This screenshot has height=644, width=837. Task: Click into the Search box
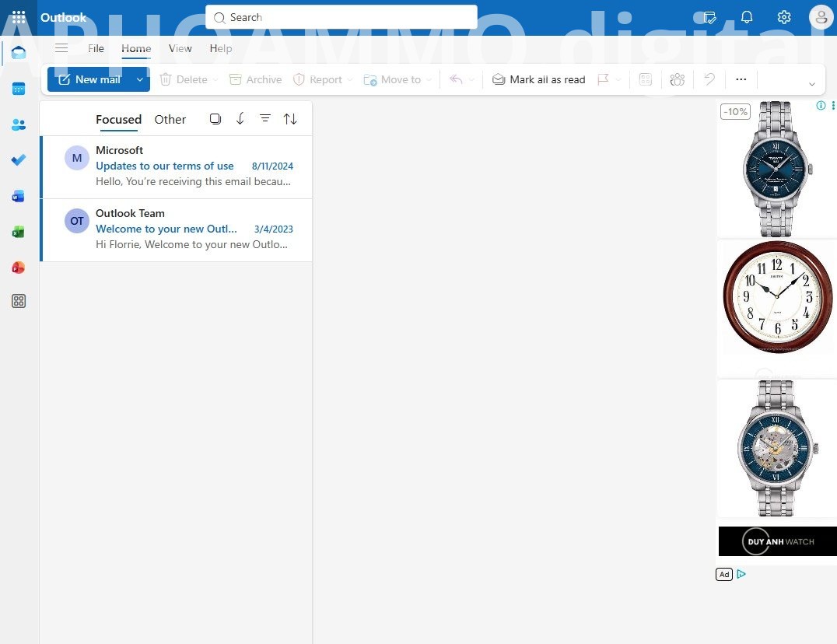point(342,17)
